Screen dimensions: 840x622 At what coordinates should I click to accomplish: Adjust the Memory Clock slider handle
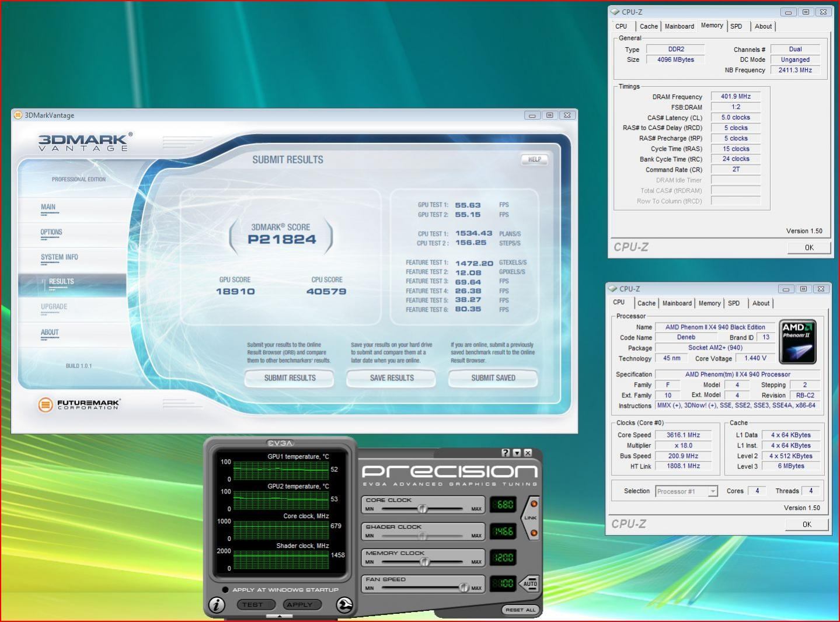(425, 561)
